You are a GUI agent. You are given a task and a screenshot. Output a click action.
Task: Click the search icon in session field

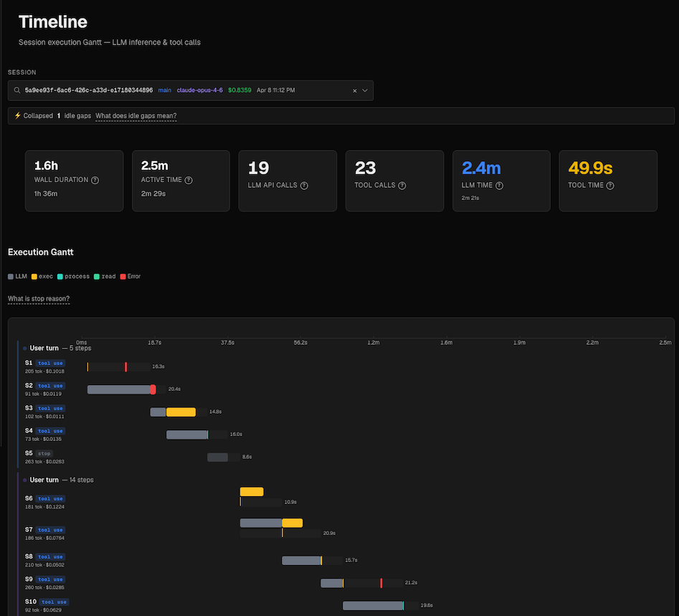click(17, 90)
